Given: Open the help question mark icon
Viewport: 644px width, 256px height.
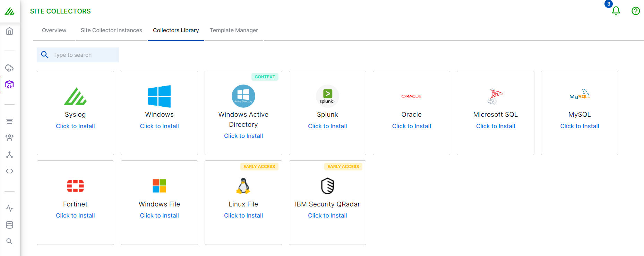Looking at the screenshot, I should [x=636, y=11].
